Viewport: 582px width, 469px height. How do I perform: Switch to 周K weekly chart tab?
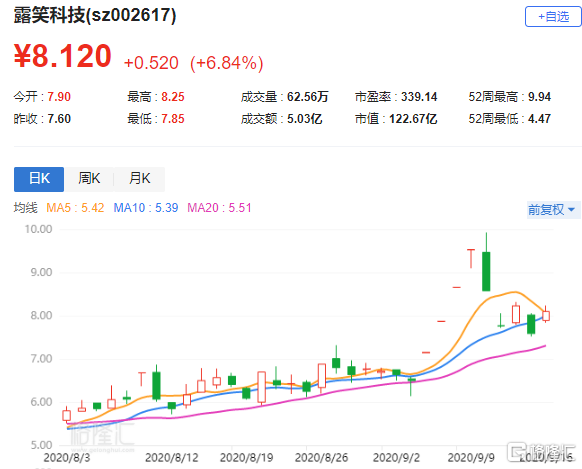tap(89, 179)
